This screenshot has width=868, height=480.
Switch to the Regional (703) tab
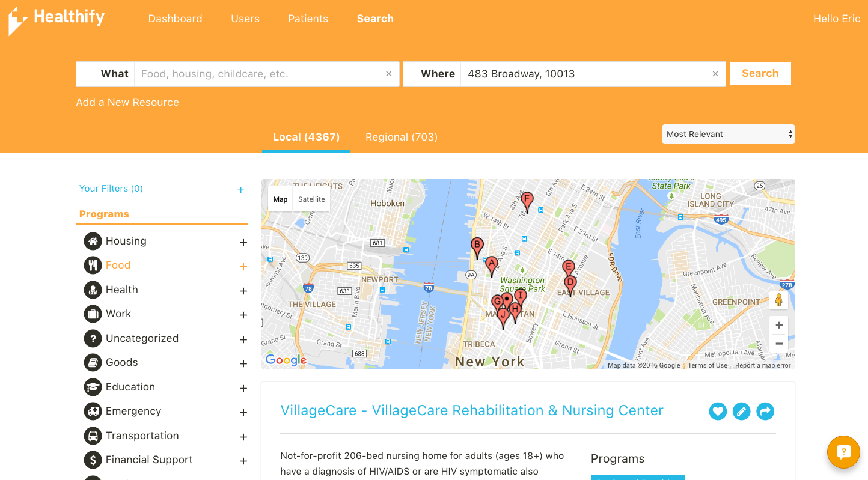(x=401, y=137)
